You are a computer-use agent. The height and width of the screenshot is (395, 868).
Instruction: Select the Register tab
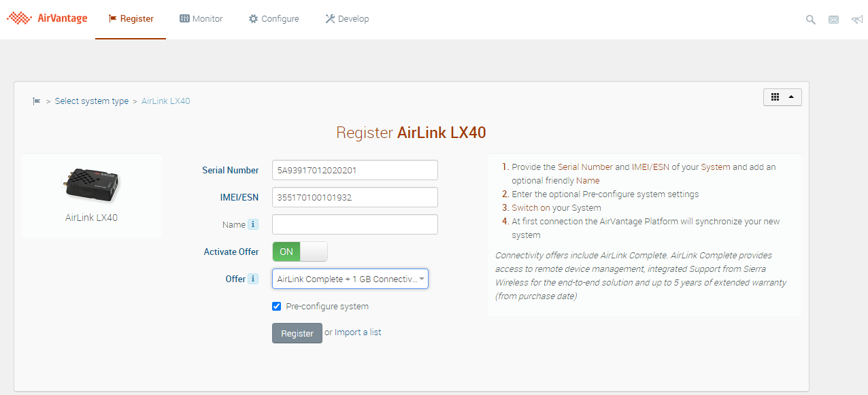(x=131, y=19)
